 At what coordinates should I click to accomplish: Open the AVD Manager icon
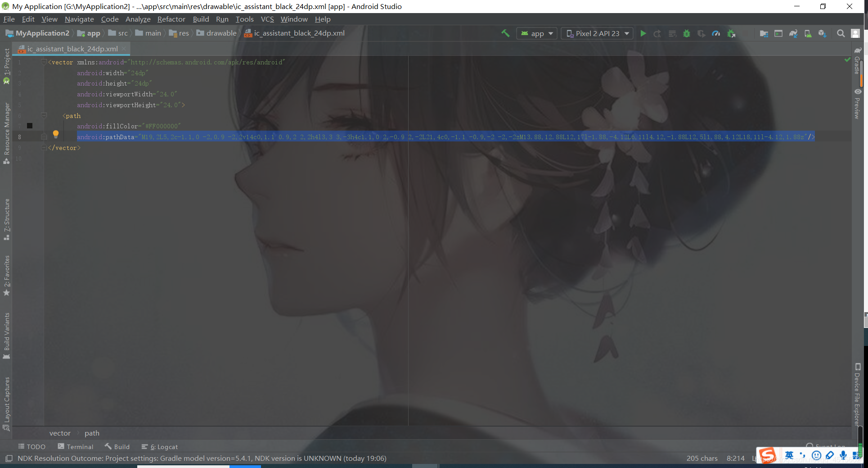808,33
